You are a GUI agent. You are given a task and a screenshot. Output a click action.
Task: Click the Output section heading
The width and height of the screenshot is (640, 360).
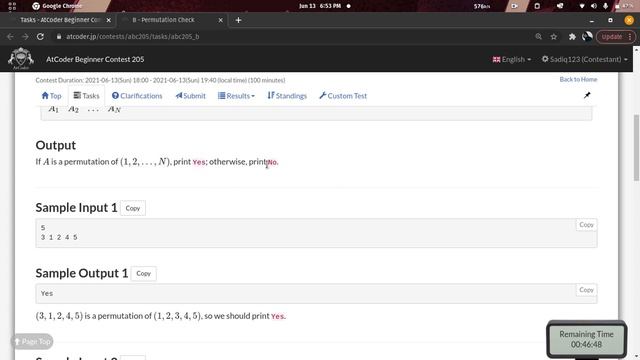56,145
